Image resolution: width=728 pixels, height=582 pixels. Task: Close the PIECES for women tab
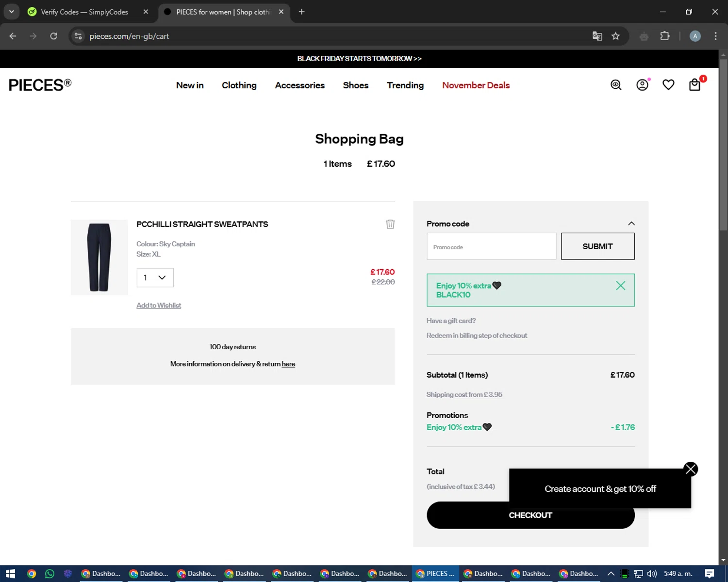point(281,12)
